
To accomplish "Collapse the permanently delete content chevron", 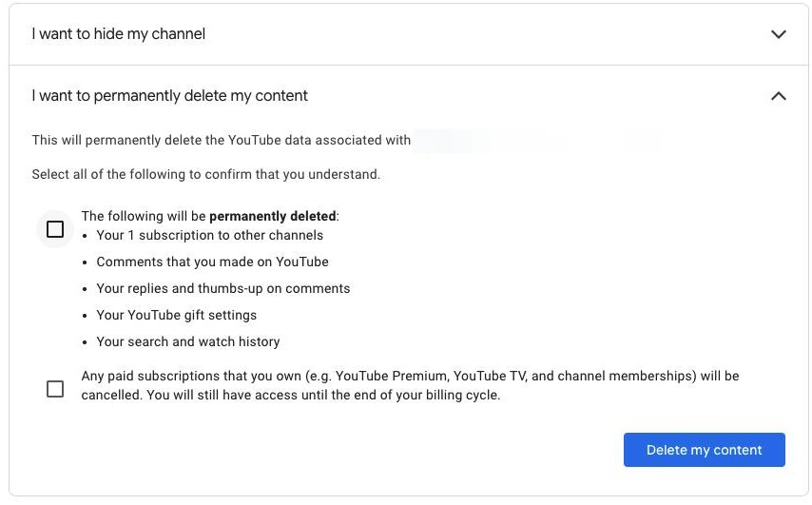I will [779, 96].
